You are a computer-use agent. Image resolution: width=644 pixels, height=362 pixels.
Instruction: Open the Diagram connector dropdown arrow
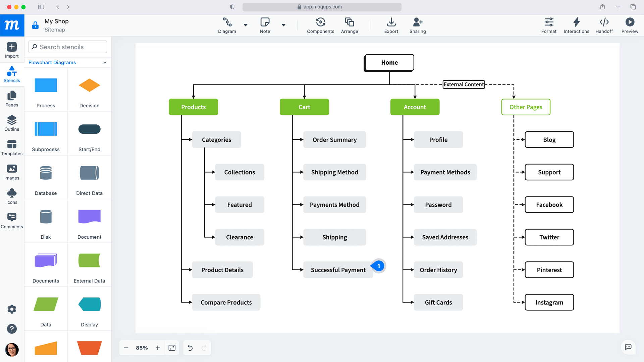click(x=246, y=25)
